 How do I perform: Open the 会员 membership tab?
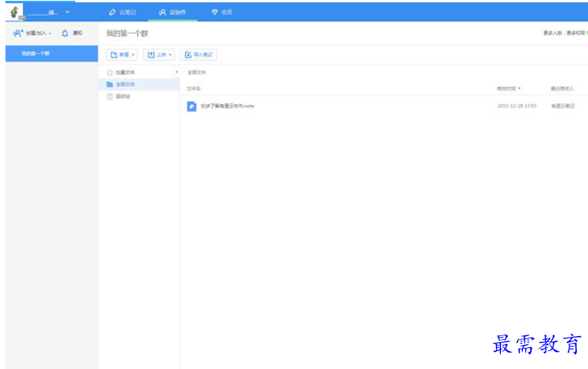[222, 13]
